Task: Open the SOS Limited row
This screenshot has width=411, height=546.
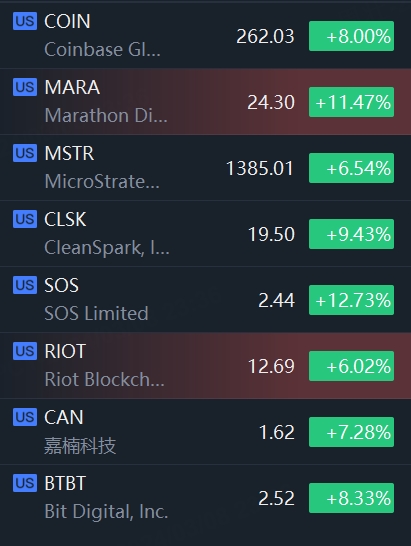Action: click(x=206, y=300)
